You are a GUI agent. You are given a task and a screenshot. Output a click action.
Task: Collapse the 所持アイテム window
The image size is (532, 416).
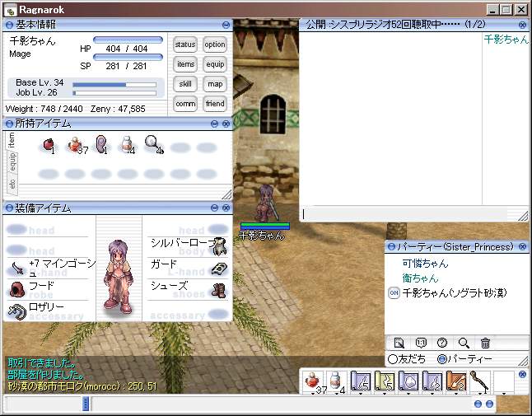(x=214, y=124)
